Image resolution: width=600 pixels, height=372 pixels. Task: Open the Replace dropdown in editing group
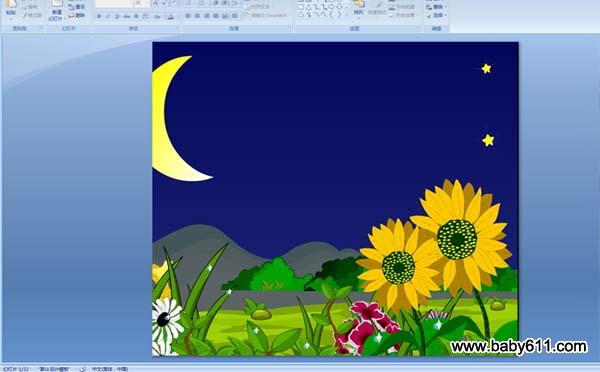click(437, 7)
